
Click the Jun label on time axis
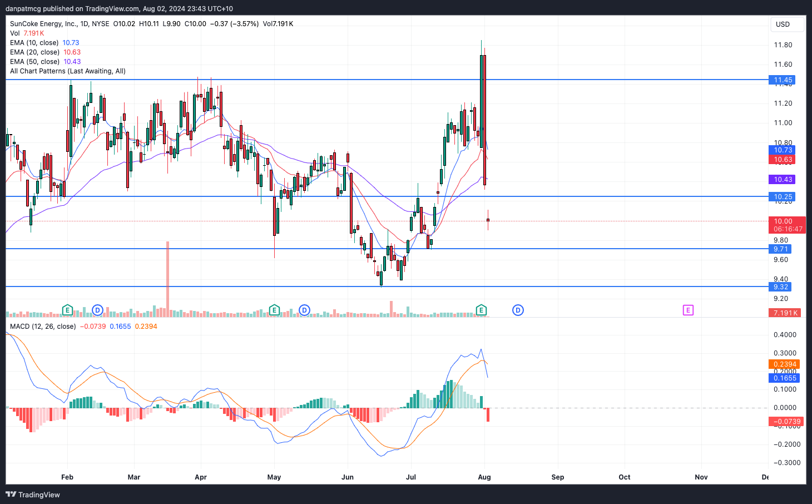point(348,477)
